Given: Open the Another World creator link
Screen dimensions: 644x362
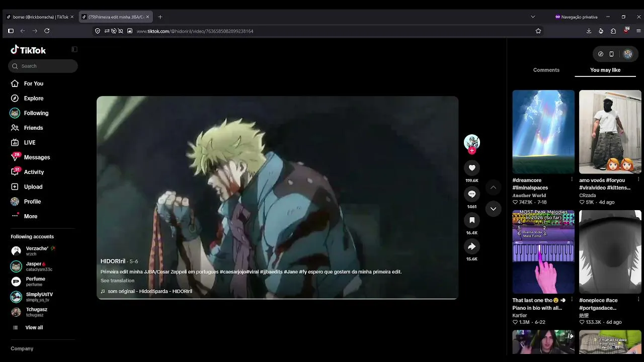Looking at the screenshot, I should (529, 195).
